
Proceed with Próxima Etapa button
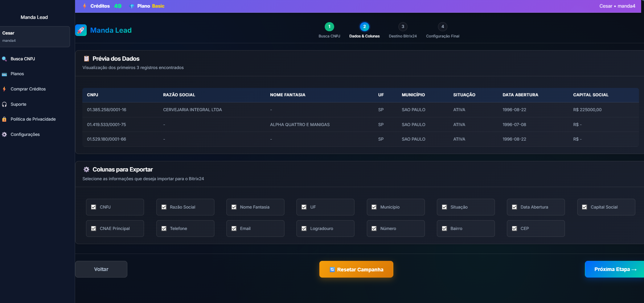pos(615,269)
